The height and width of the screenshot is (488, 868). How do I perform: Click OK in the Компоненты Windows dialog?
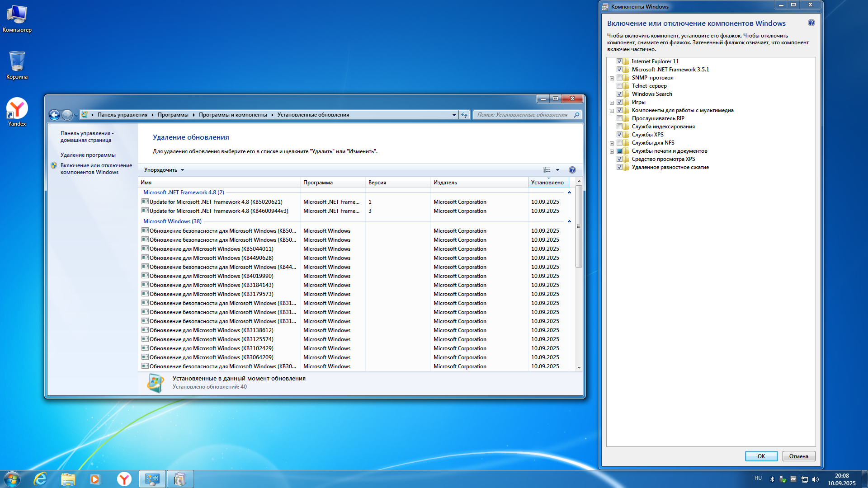point(761,456)
